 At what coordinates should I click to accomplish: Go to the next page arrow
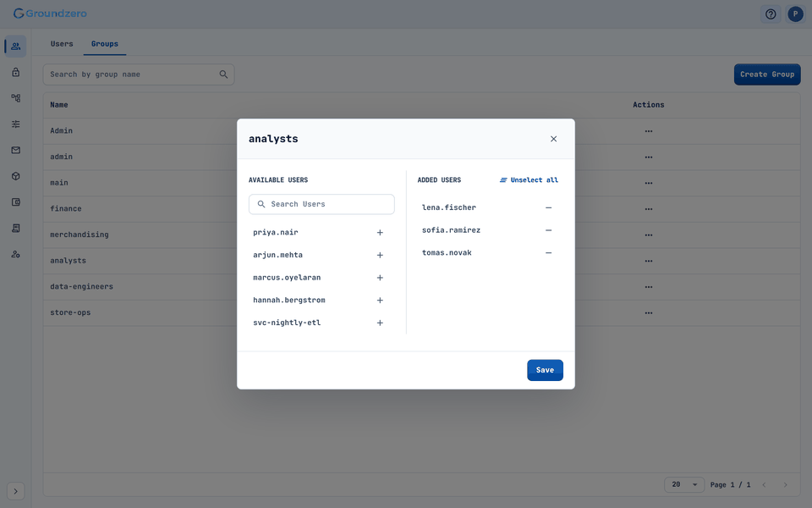pyautogui.click(x=785, y=484)
